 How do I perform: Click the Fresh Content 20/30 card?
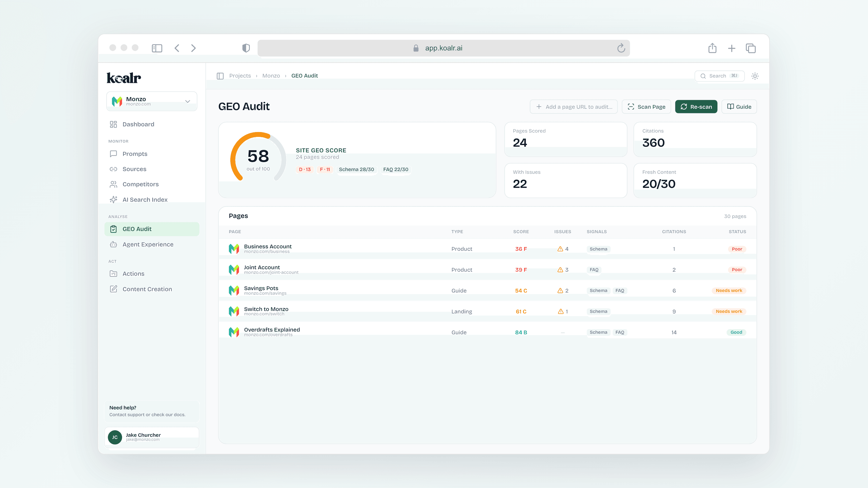(695, 181)
